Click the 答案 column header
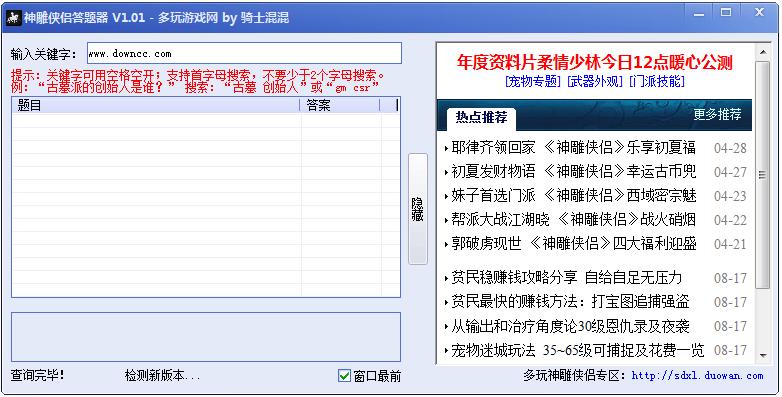This screenshot has height=397, width=782. pos(340,105)
